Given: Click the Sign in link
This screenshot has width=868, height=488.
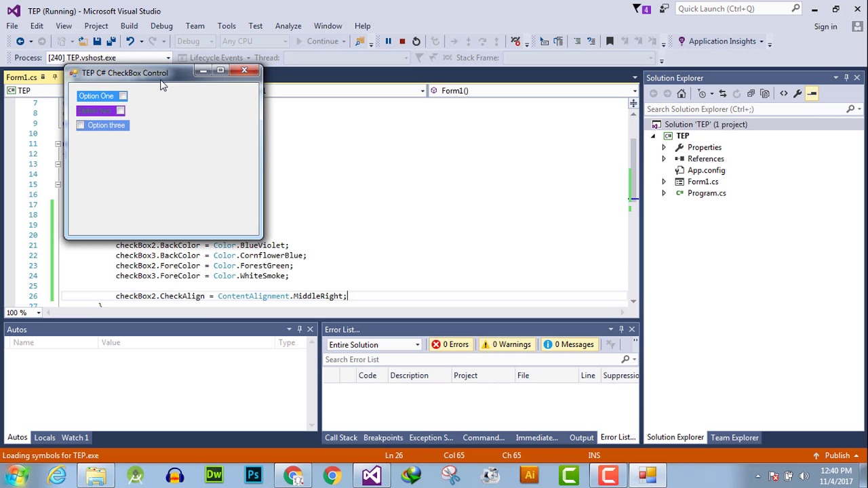Looking at the screenshot, I should pyautogui.click(x=825, y=26).
